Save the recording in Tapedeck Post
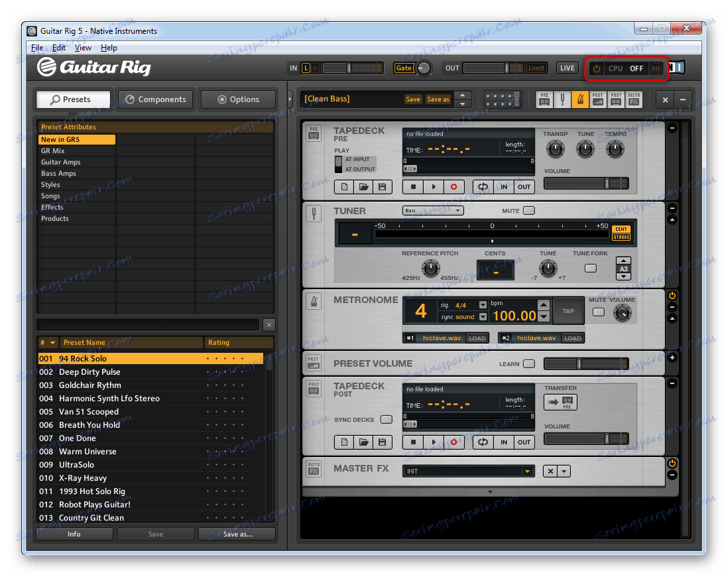Screen dimensions: 728x577 (x=383, y=442)
